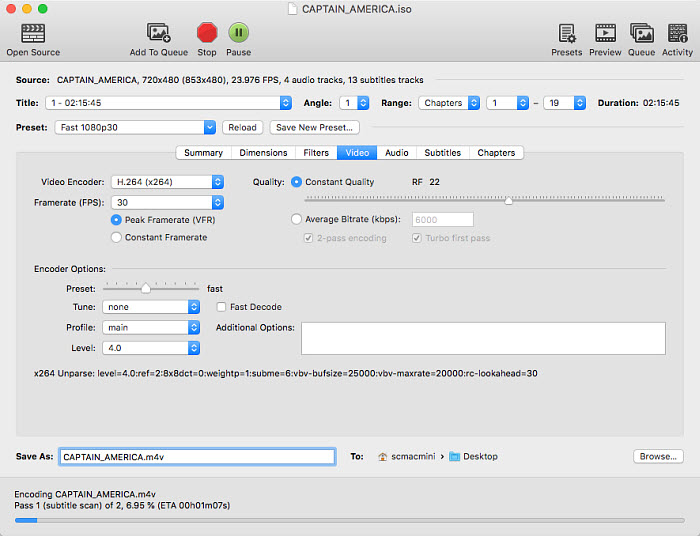Click the Average Bitrate value field 6000
Image resolution: width=700 pixels, height=536 pixels.
[x=442, y=220]
